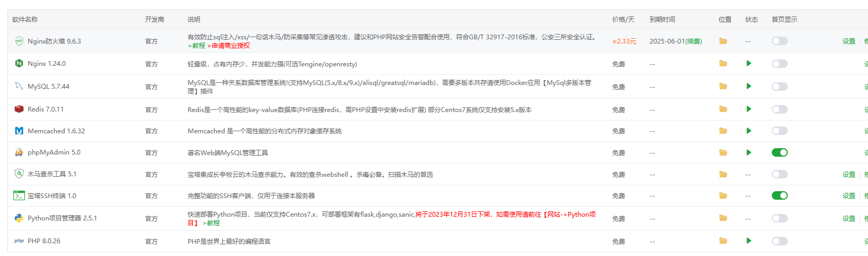Open 设置 for 木马查杀工具 5.1

click(x=849, y=174)
